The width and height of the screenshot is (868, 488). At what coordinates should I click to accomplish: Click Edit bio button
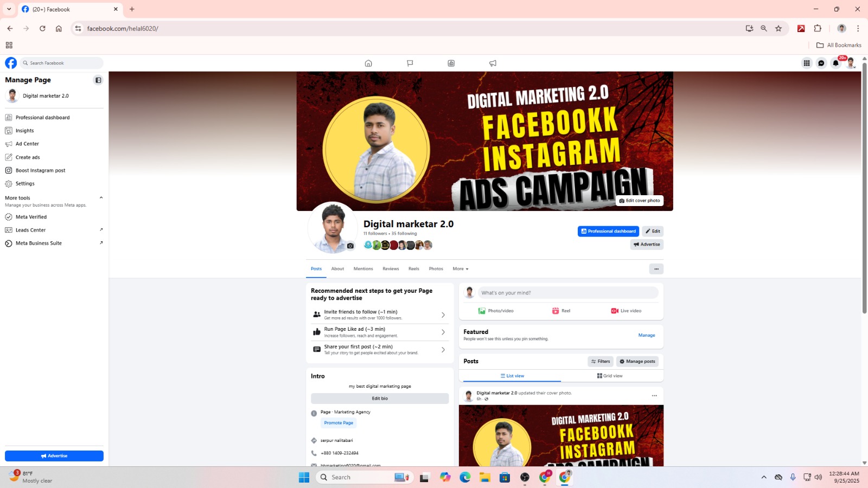(x=380, y=399)
